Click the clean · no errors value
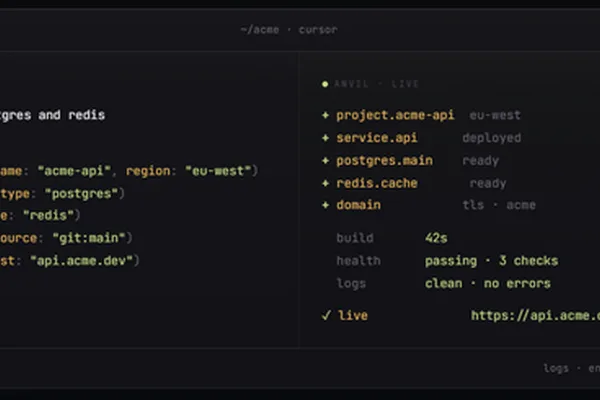This screenshot has width=600, height=400. 488,284
